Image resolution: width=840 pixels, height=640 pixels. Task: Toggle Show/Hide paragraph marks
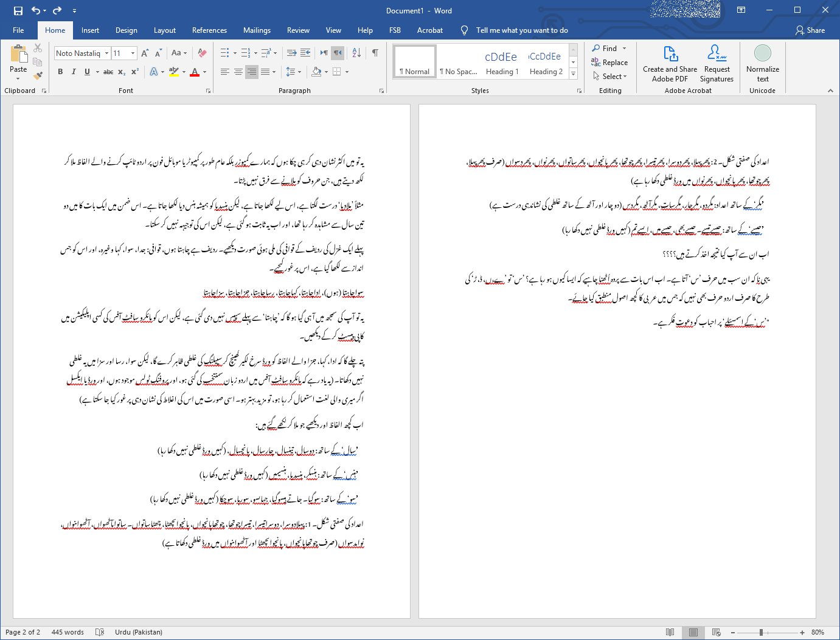pyautogui.click(x=375, y=53)
